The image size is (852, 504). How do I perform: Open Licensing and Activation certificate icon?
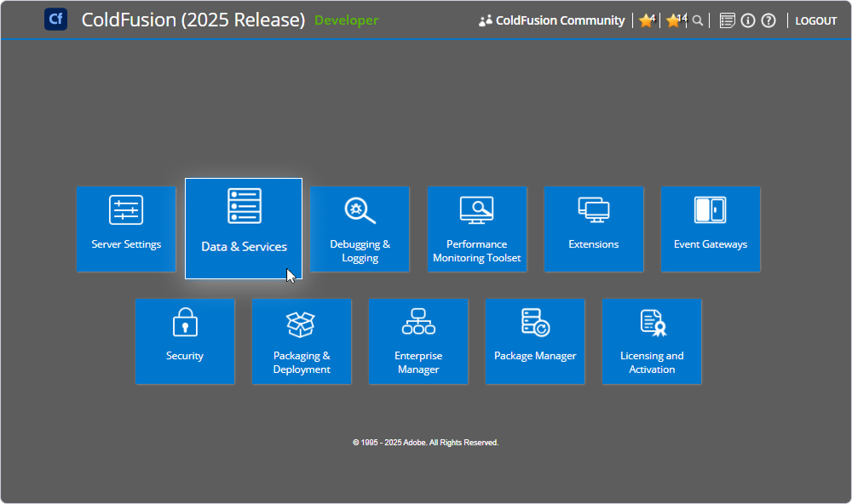(x=652, y=322)
